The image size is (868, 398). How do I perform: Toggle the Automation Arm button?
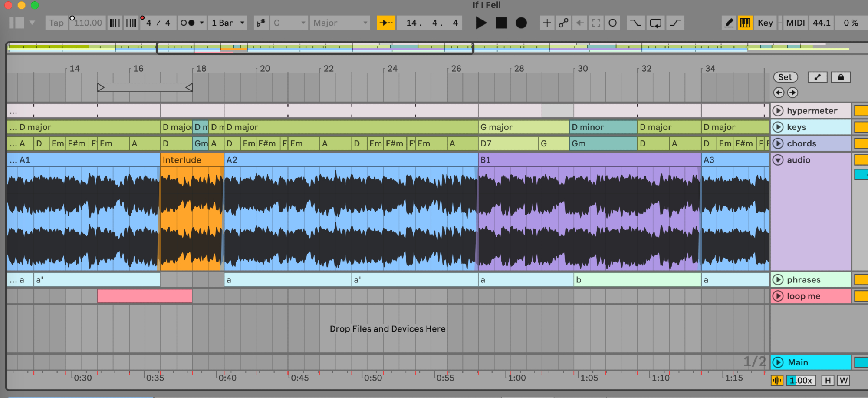(x=563, y=23)
